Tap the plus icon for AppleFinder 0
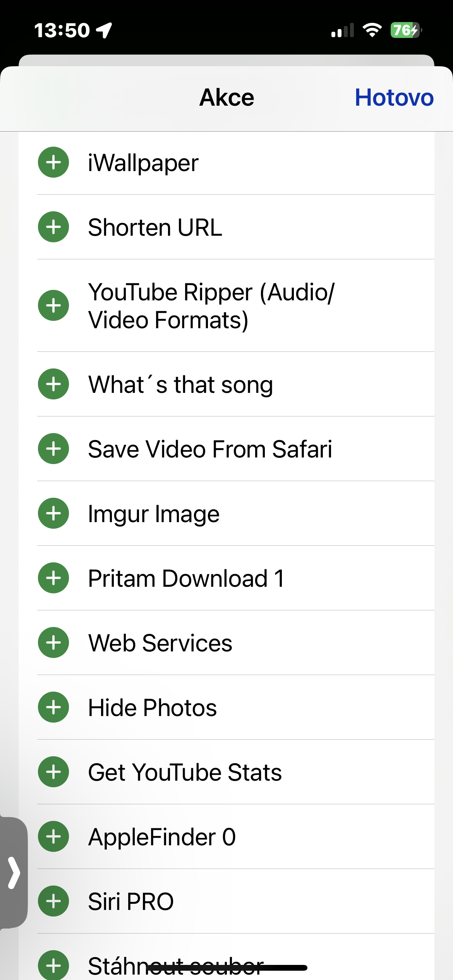 click(53, 837)
